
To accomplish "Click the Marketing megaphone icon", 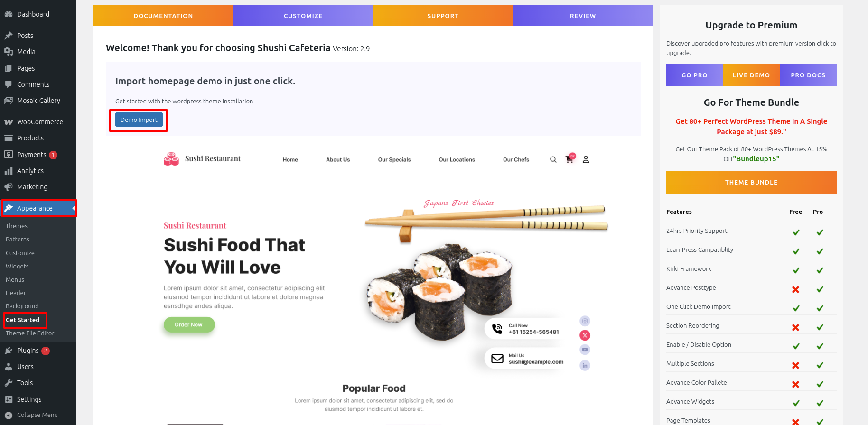I will (9, 187).
